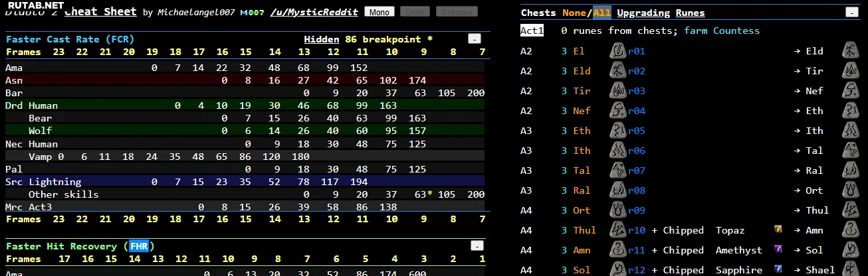Click the Chipped Sapphire gem icon
This screenshot has height=276, width=868.
click(778, 269)
